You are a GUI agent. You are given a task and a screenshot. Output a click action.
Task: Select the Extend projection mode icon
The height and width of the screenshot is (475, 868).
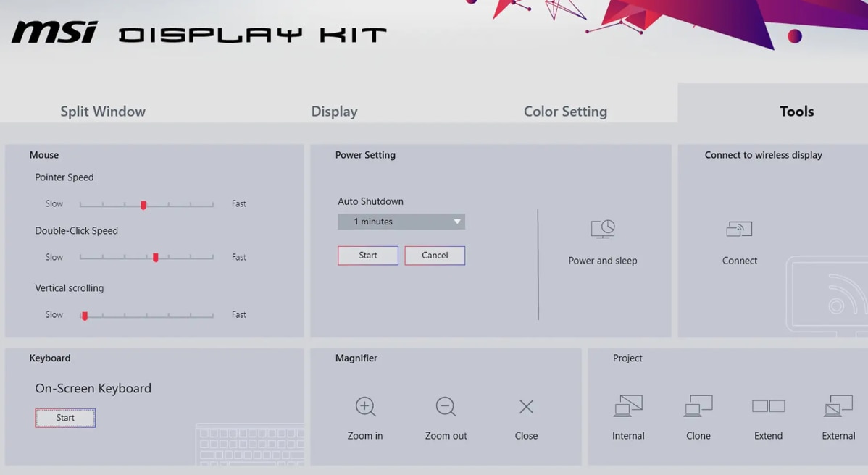tap(768, 406)
